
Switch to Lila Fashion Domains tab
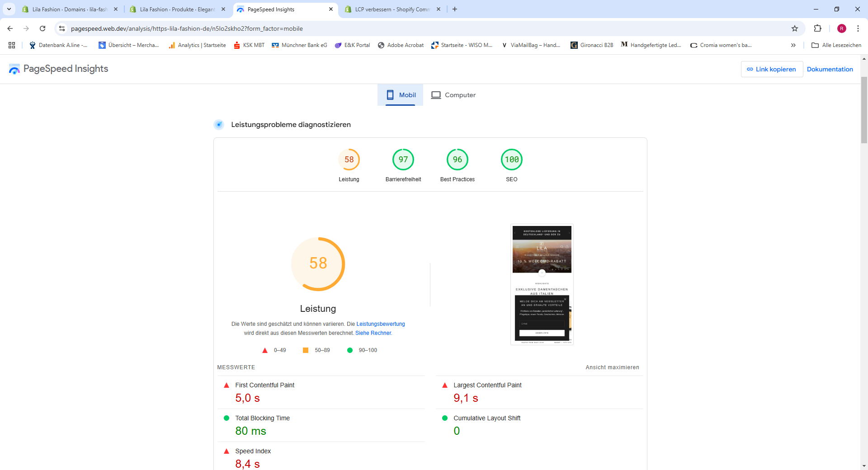70,9
